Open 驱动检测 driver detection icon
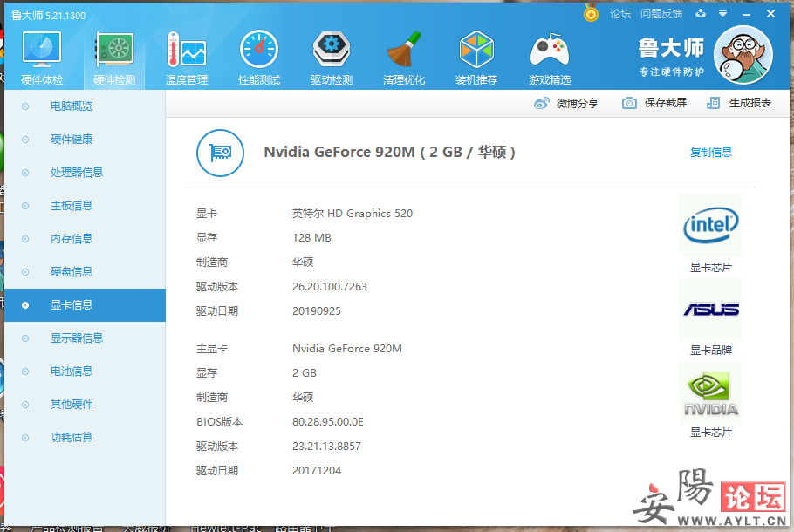This screenshot has width=794, height=532. [x=332, y=49]
